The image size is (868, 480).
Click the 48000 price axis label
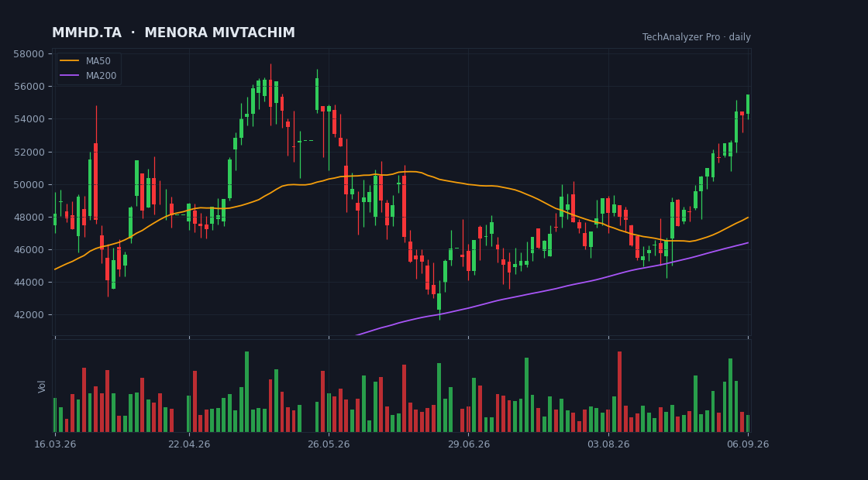(29, 218)
